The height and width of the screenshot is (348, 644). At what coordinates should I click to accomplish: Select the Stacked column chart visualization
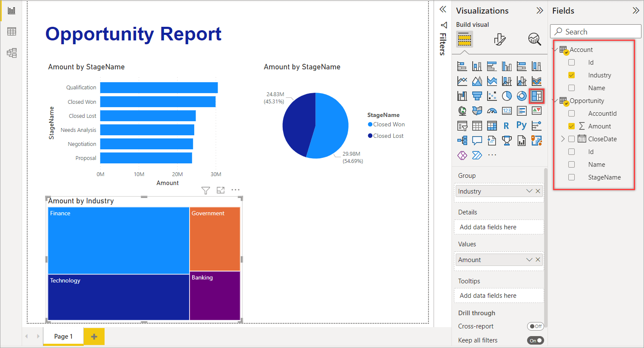[x=477, y=66]
